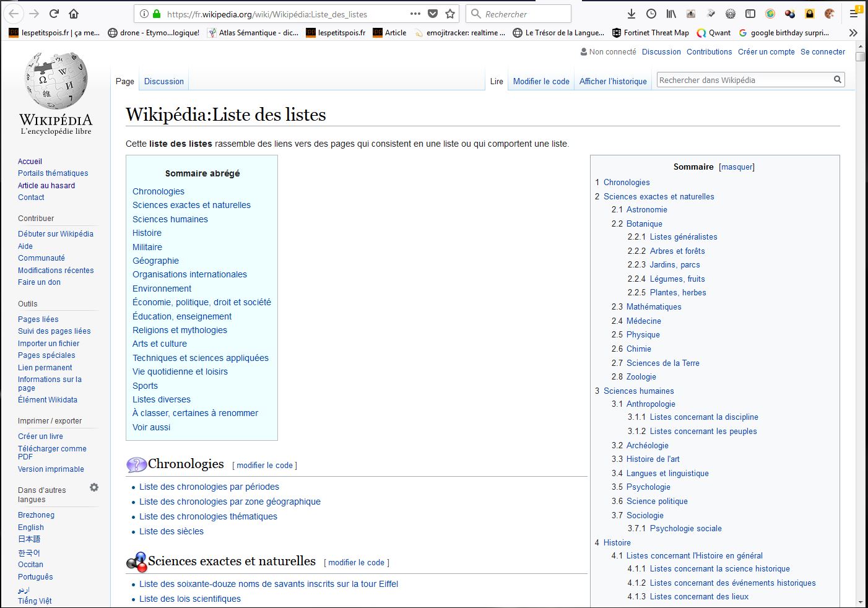Image resolution: width=868 pixels, height=608 pixels.
Task: Click the language settings gear icon
Action: coord(94,487)
